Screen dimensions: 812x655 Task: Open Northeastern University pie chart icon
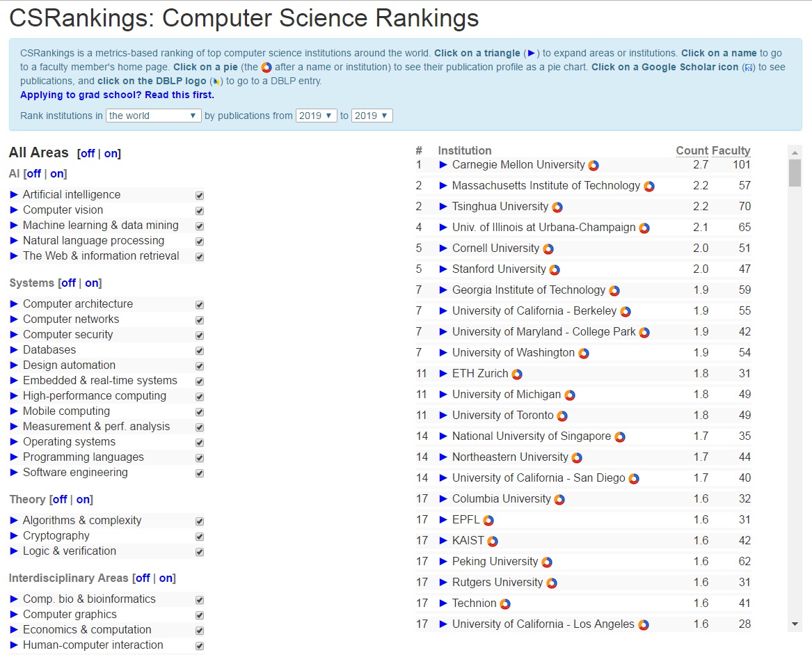pos(577,457)
